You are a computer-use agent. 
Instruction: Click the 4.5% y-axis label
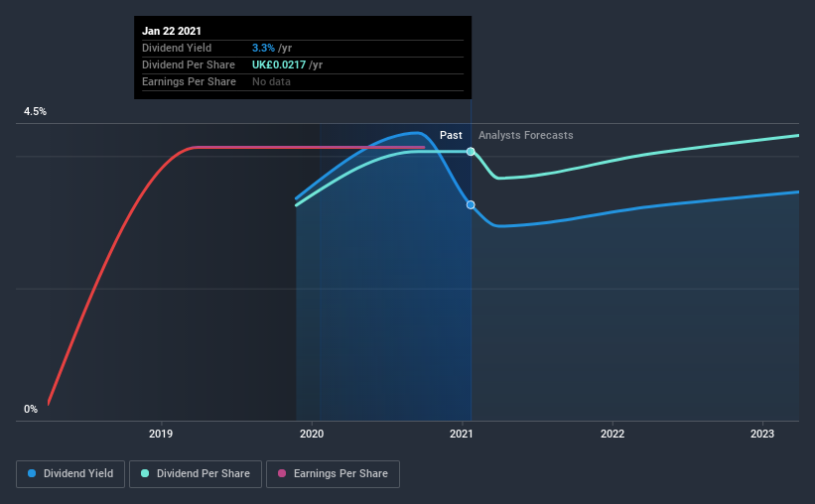pyautogui.click(x=35, y=112)
